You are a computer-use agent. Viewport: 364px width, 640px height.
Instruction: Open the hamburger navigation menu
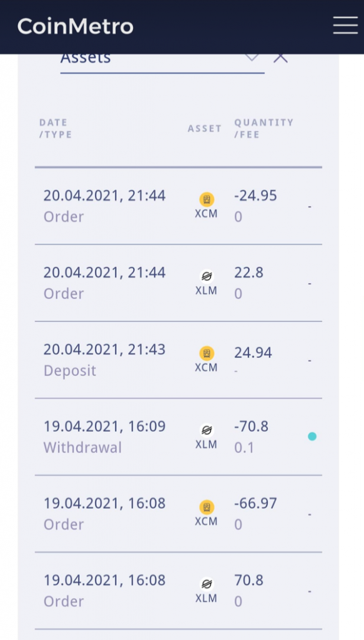[x=345, y=26]
